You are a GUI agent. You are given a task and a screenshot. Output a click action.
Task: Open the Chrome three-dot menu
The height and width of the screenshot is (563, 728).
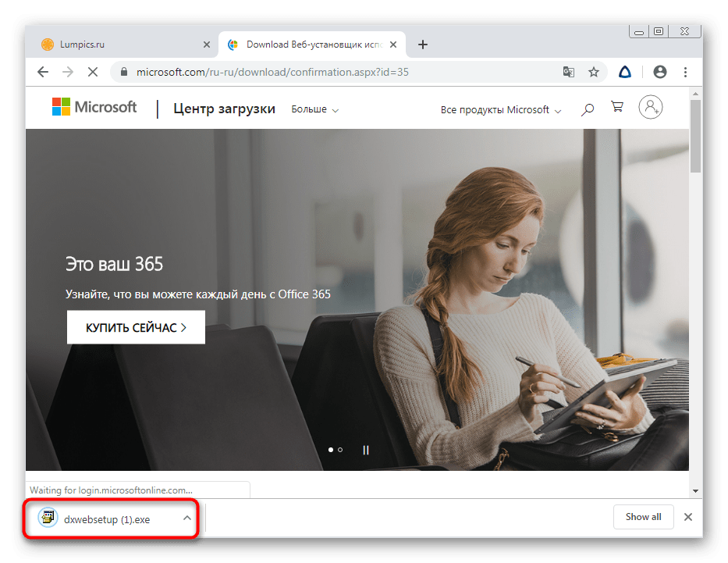685,72
